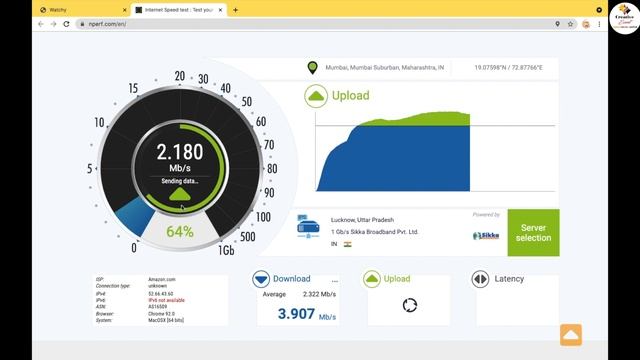Click the IPv6 not available text

(167, 300)
